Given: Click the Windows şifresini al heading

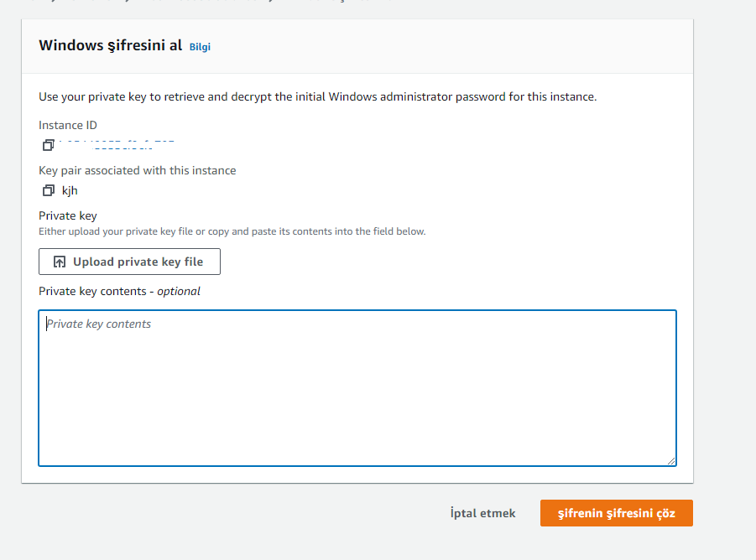Looking at the screenshot, I should click(x=111, y=45).
